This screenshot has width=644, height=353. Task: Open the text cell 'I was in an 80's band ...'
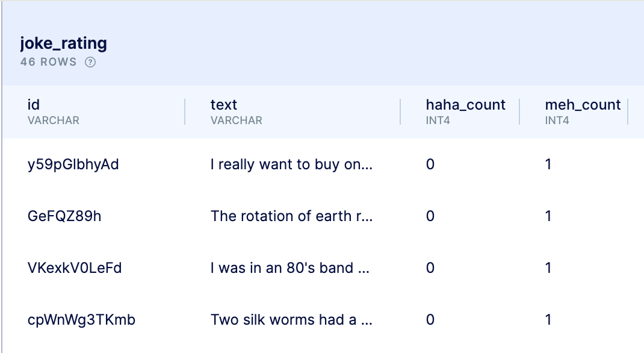pyautogui.click(x=290, y=268)
